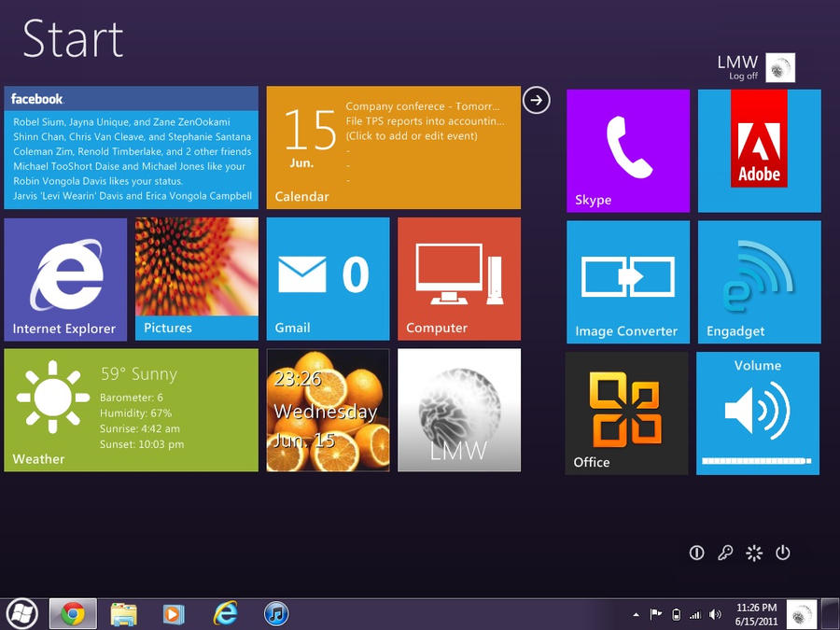Click 'Michael TooShort Daise' facebook line
Image resolution: width=840 pixels, height=630 pixels.
pyautogui.click(x=129, y=166)
